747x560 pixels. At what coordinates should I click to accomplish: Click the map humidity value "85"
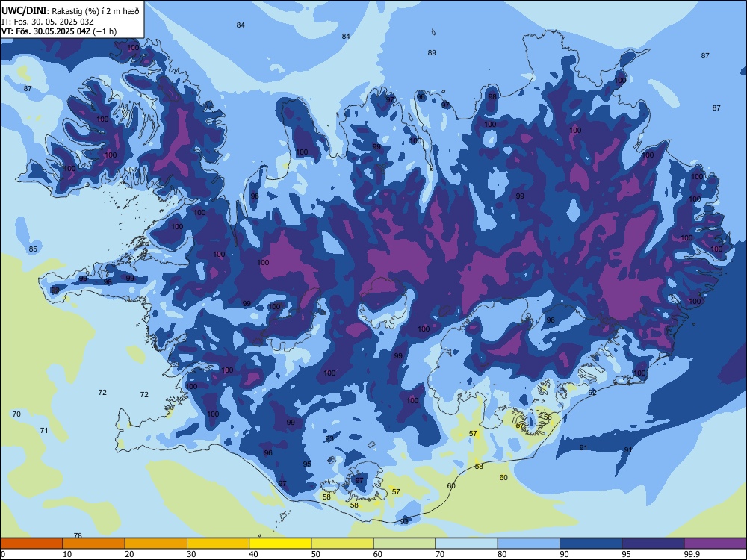33,249
